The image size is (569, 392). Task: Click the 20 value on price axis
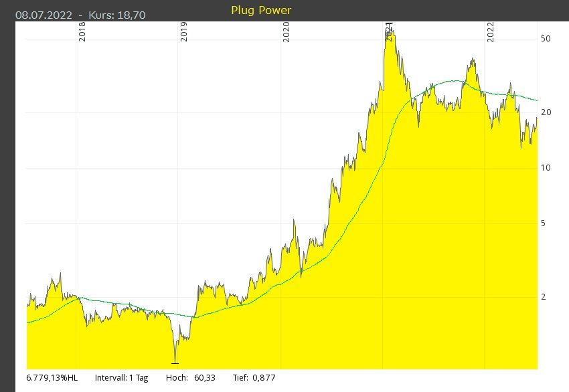click(546, 112)
